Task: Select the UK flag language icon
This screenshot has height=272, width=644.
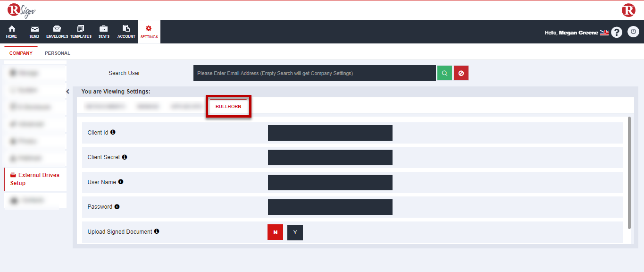Action: tap(604, 32)
